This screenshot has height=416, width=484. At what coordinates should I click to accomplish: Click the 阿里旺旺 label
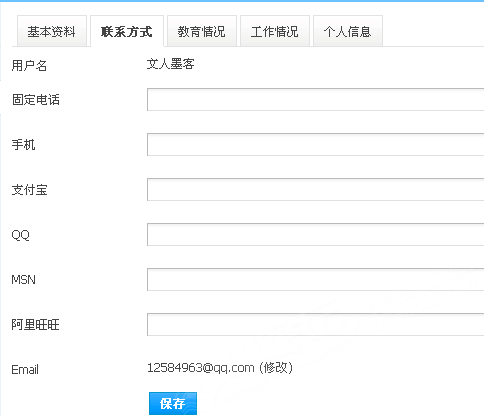tap(35, 324)
